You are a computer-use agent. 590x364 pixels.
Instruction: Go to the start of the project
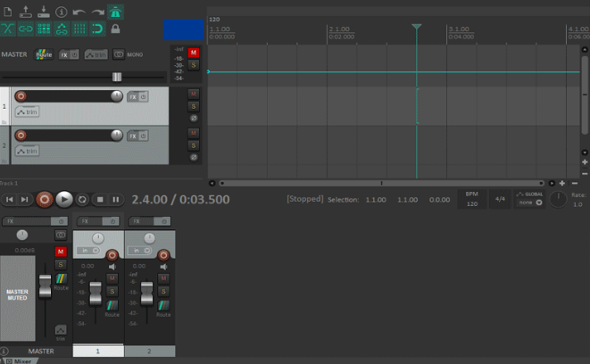pyautogui.click(x=10, y=199)
